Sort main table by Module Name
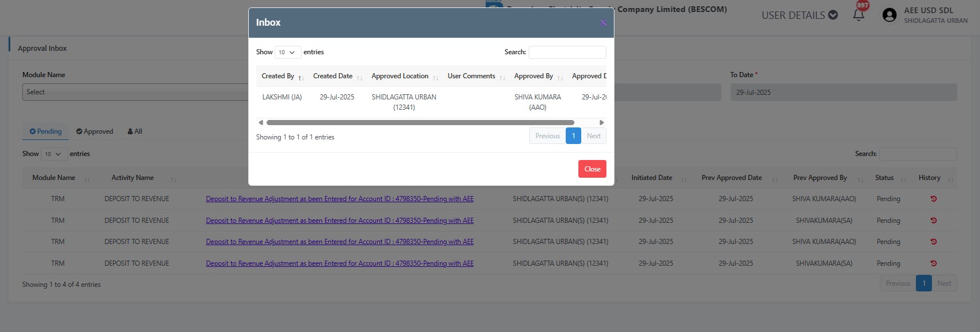The width and height of the screenshot is (980, 332). coord(58,178)
